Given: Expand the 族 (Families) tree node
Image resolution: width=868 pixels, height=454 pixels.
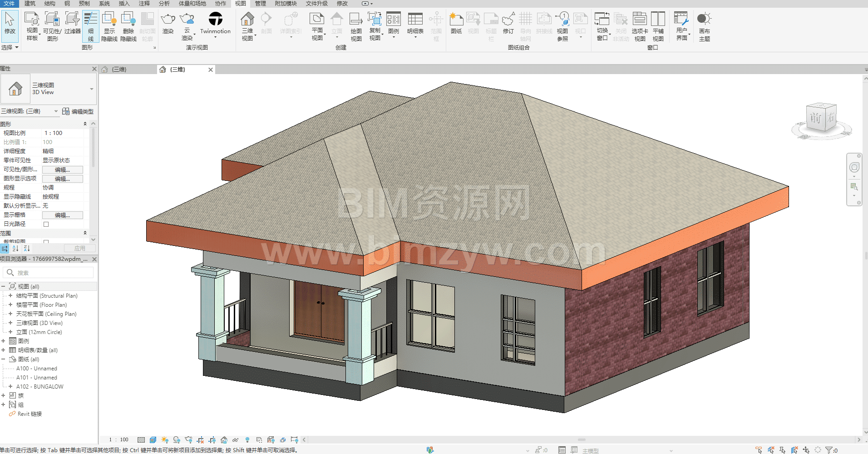Looking at the screenshot, I should [x=3, y=396].
